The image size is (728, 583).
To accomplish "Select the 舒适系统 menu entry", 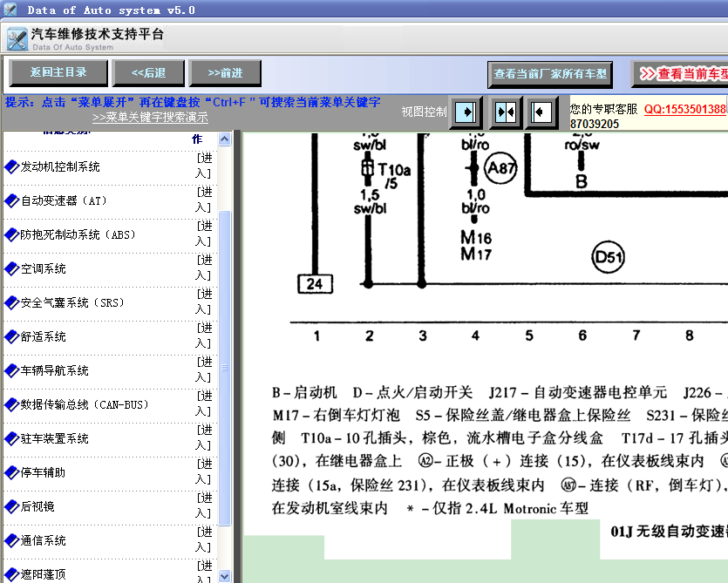I will 44,336.
